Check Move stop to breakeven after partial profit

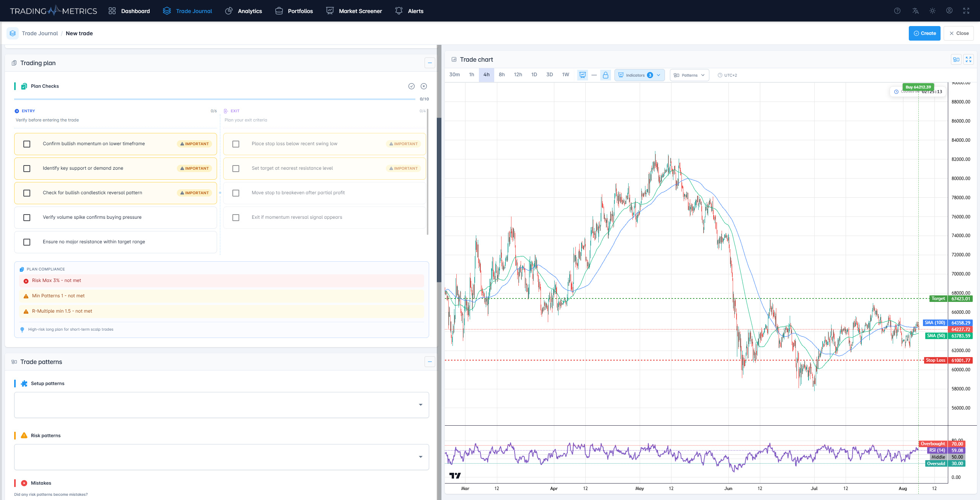click(236, 193)
